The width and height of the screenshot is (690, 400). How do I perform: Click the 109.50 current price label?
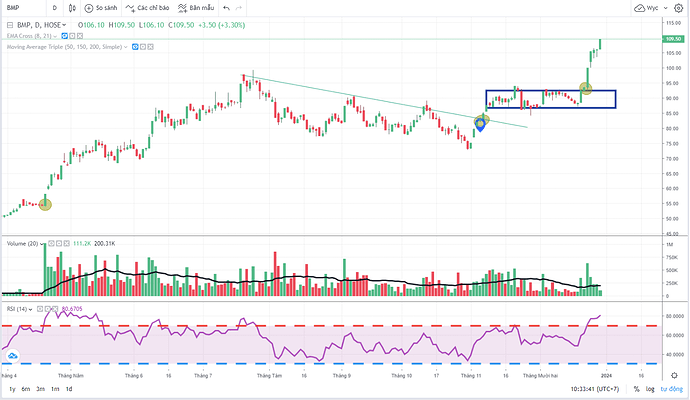[x=673, y=39]
